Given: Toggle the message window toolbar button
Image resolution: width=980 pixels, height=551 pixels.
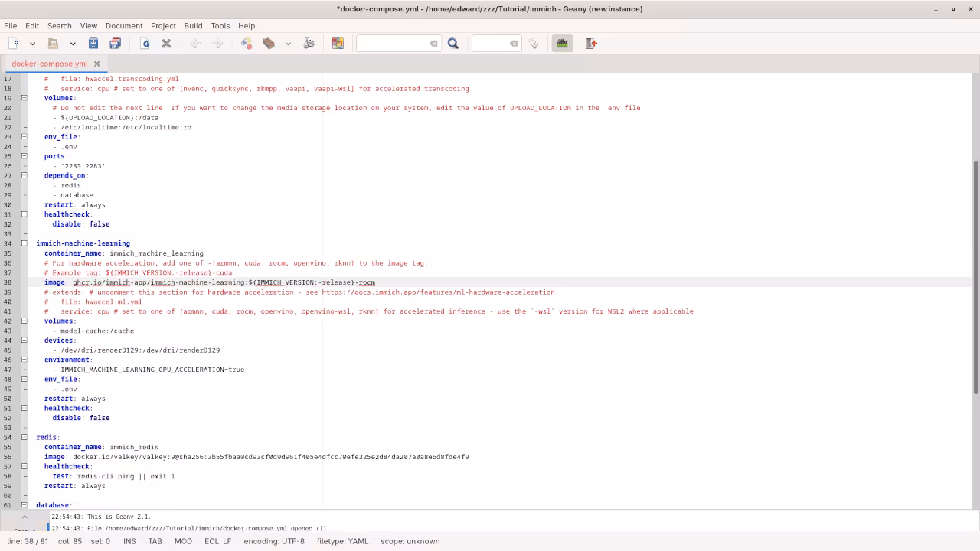Looking at the screenshot, I should click(562, 44).
